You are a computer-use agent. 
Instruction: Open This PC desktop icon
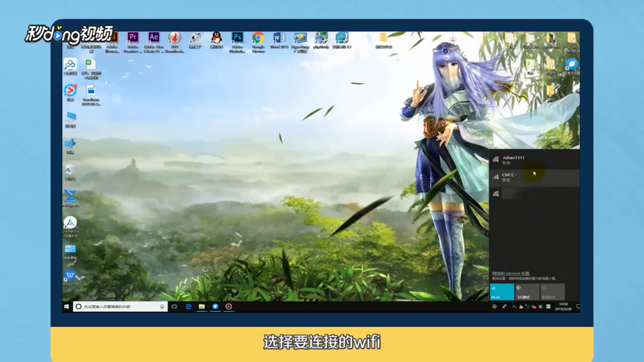(x=70, y=119)
